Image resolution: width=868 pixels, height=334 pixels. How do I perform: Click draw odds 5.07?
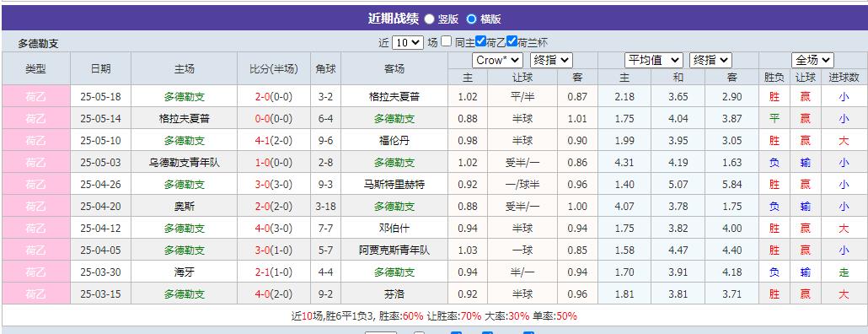coord(678,185)
